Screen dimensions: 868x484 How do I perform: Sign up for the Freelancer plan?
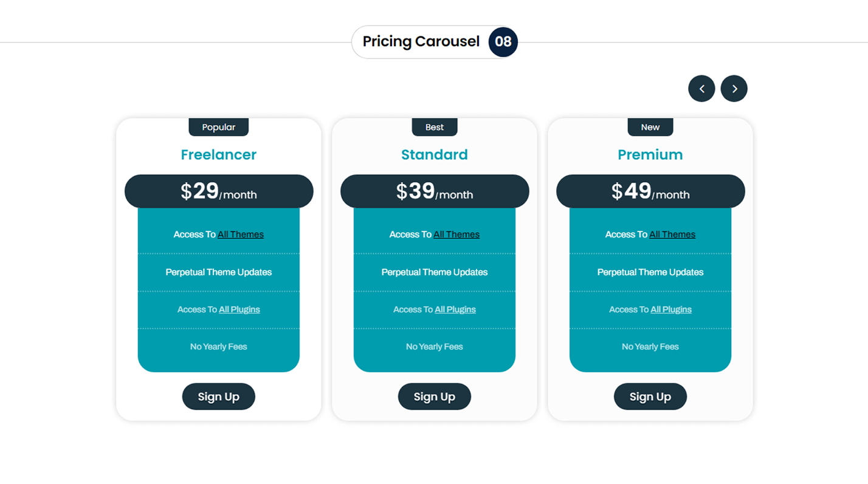[218, 397]
